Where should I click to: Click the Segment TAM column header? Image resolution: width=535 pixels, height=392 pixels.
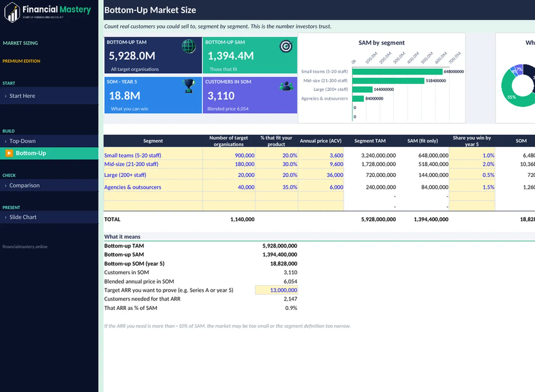coord(370,141)
